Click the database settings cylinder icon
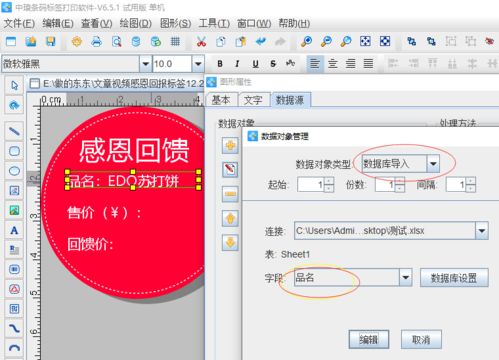Viewport: 499px width, 360px height. point(136,42)
